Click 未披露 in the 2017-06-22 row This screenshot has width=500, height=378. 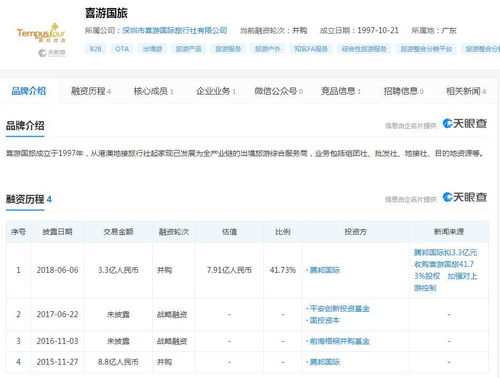118,314
